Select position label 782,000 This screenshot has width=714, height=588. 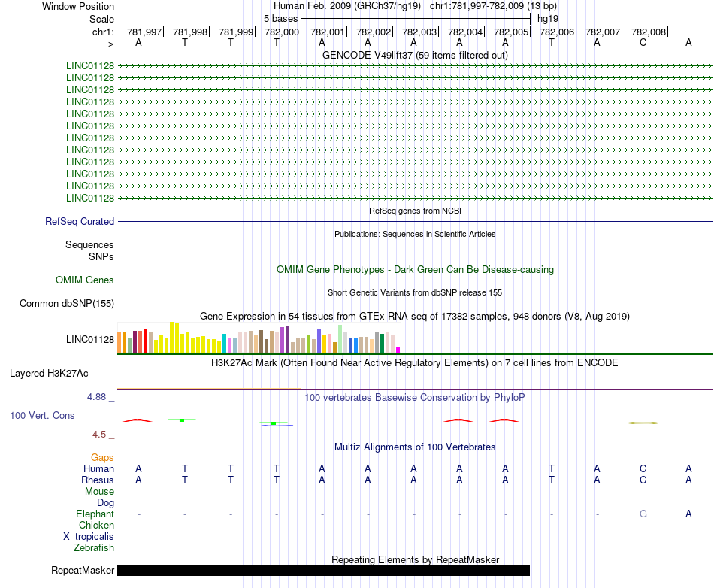[282, 32]
